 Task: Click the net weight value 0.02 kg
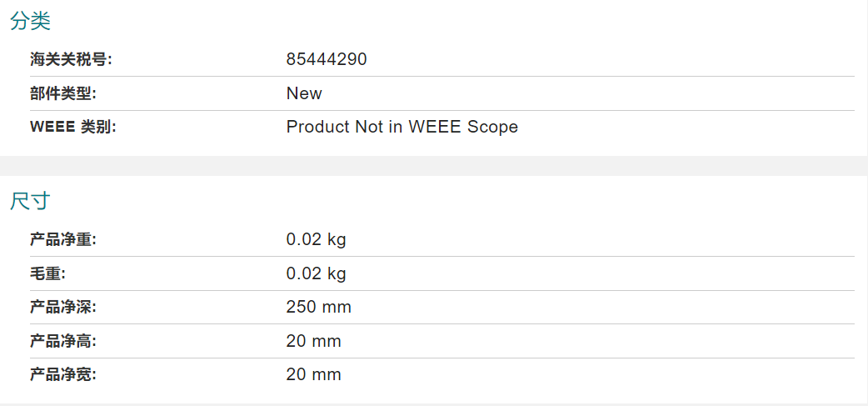[316, 240]
